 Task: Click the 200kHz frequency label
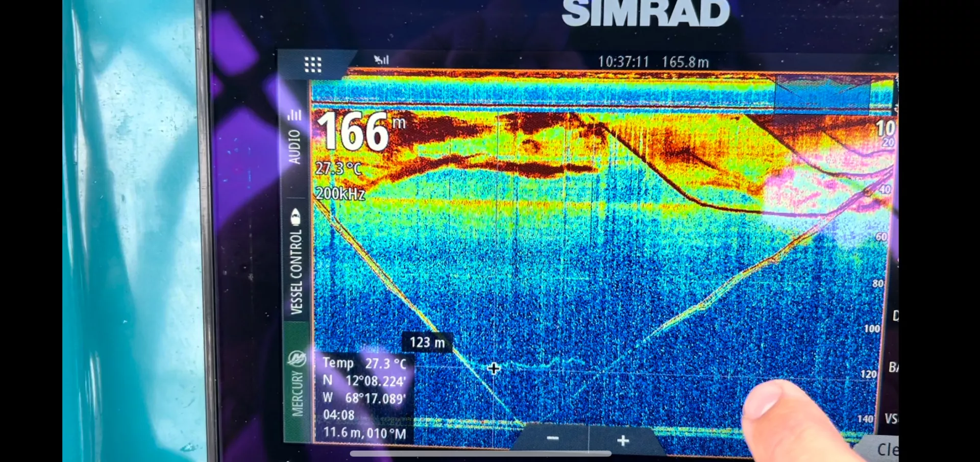(x=340, y=194)
